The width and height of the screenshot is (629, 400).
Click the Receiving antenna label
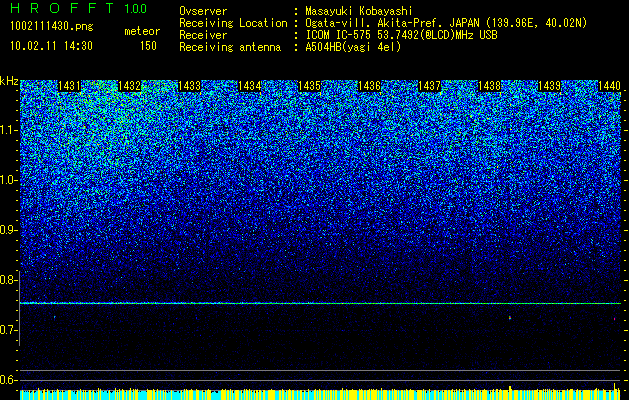[230, 47]
